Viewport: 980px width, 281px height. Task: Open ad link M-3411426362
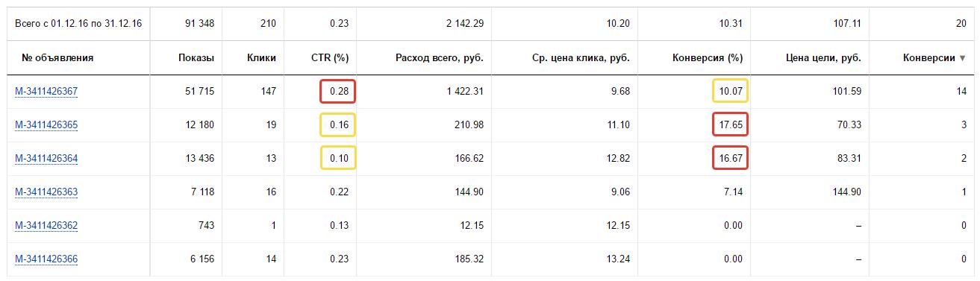click(46, 226)
